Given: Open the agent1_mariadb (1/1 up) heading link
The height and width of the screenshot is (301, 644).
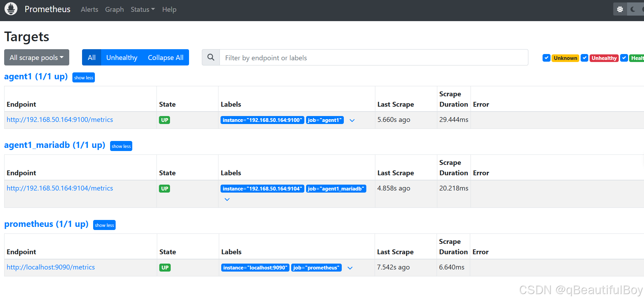Looking at the screenshot, I should [x=55, y=145].
